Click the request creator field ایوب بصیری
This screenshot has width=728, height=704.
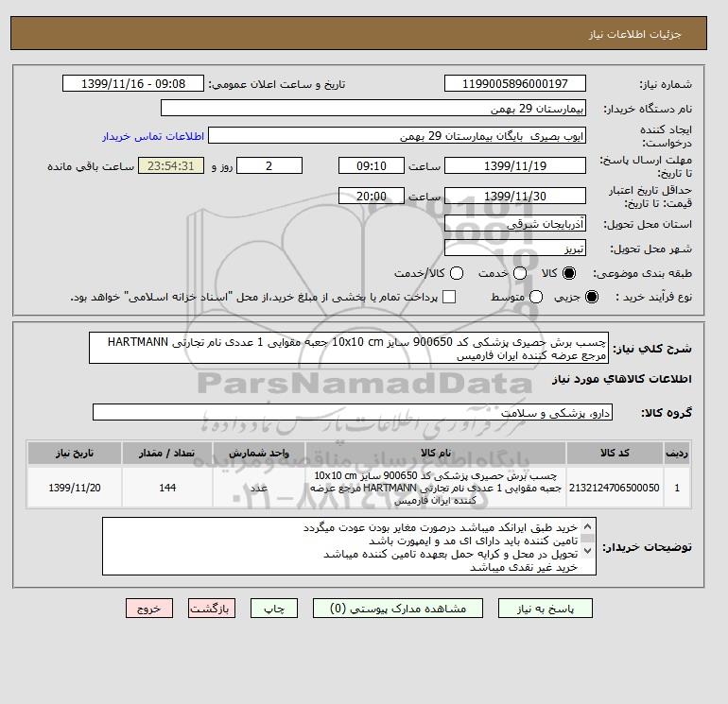point(397,135)
